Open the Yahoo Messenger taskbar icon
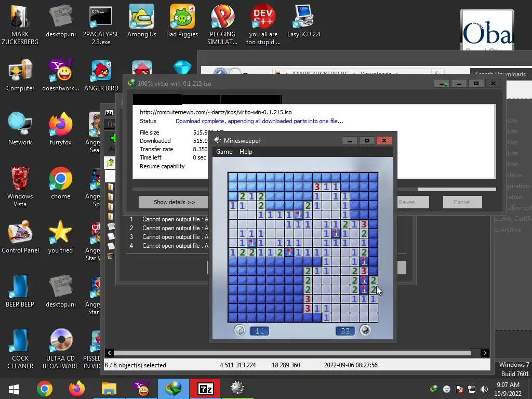 coord(141,389)
